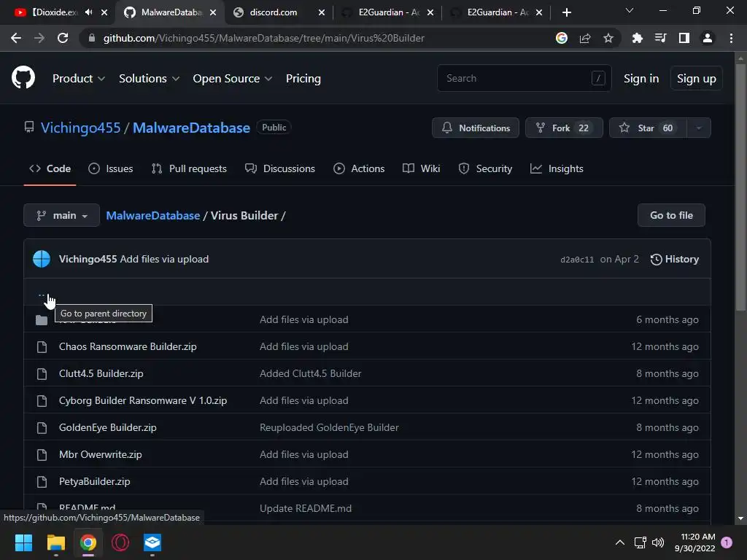747x560 pixels.
Task: Focus the GitHub search field
Action: click(524, 78)
